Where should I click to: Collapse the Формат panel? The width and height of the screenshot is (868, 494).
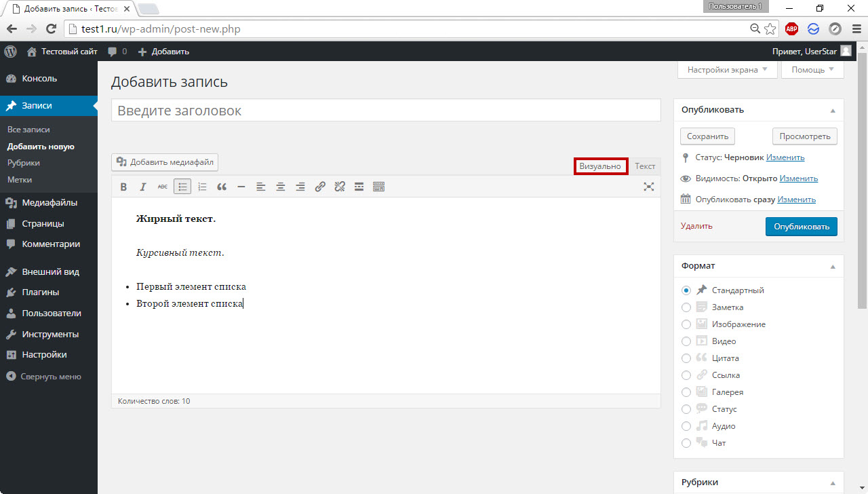(833, 267)
